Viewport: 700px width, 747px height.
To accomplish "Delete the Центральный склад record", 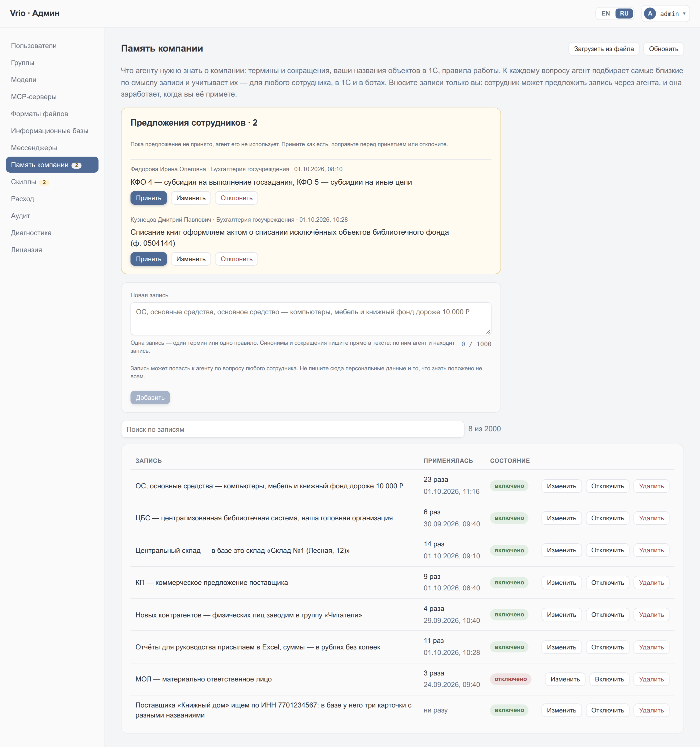I will [651, 550].
